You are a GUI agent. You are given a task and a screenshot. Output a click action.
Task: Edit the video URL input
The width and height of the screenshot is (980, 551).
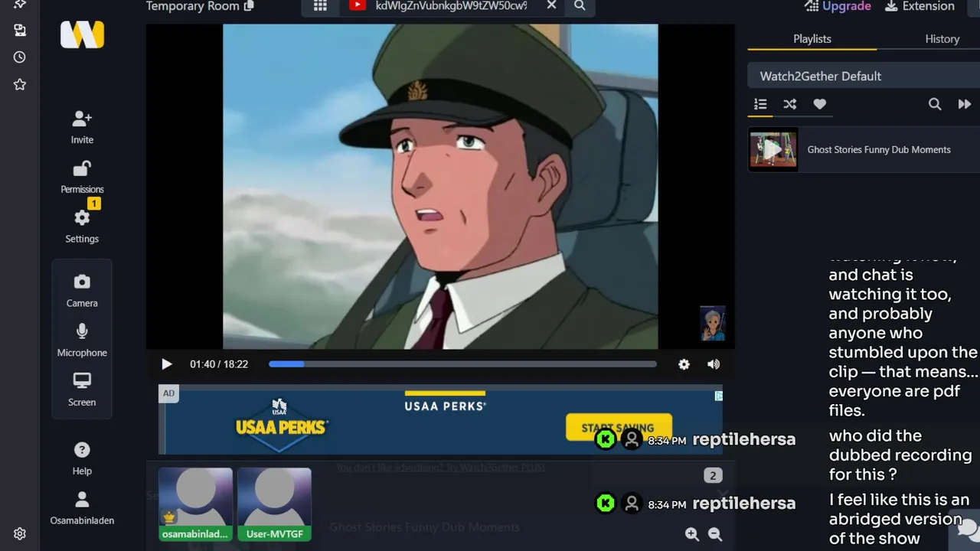[x=451, y=6]
